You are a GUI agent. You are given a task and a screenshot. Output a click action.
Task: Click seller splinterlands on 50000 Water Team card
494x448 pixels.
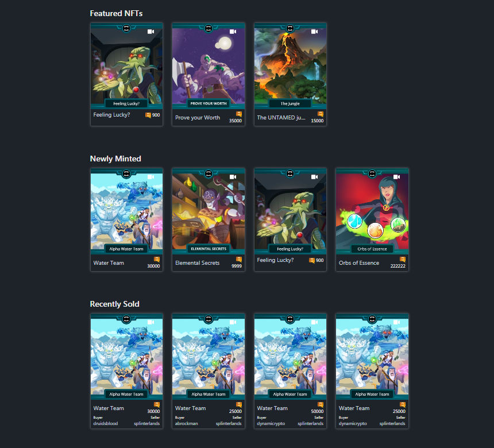[310, 423]
